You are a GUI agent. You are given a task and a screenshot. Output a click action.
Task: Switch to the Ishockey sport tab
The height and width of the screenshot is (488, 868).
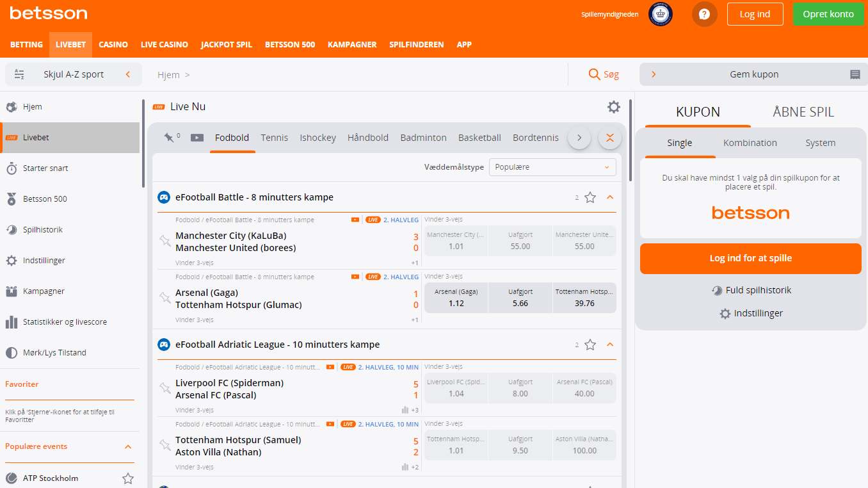coord(317,138)
